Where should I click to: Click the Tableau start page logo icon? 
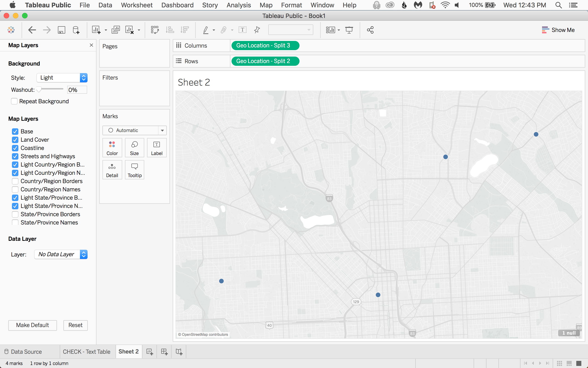pos(11,30)
